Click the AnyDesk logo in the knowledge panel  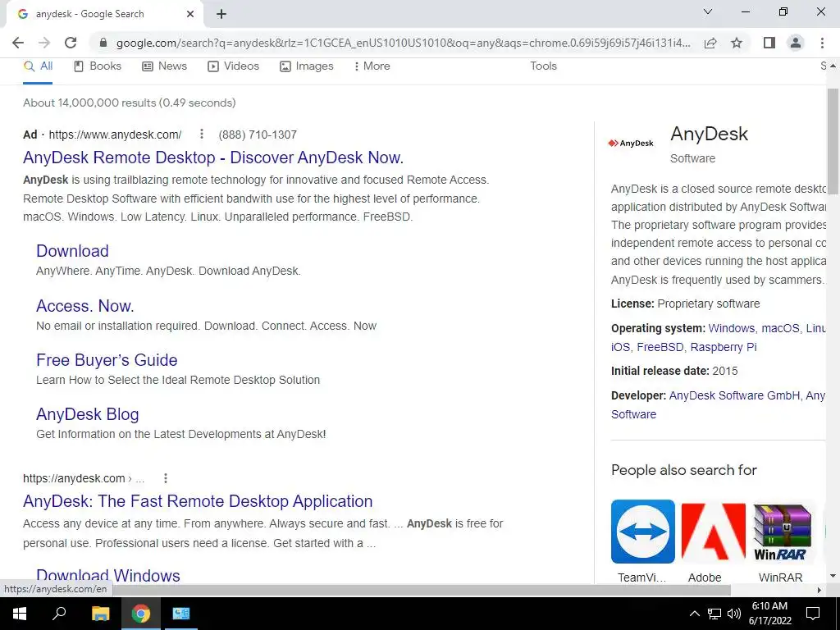click(631, 143)
